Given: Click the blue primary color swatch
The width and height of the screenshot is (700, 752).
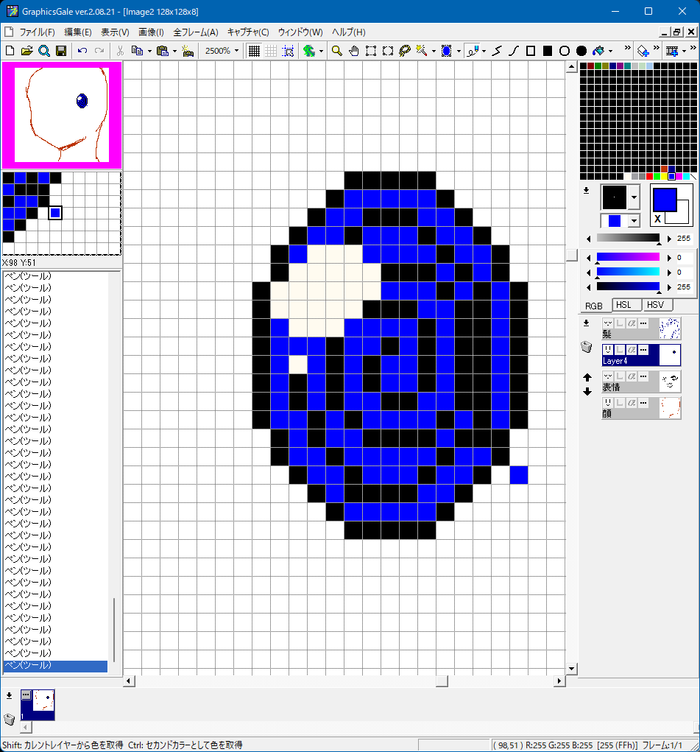Looking at the screenshot, I should pos(665,200).
